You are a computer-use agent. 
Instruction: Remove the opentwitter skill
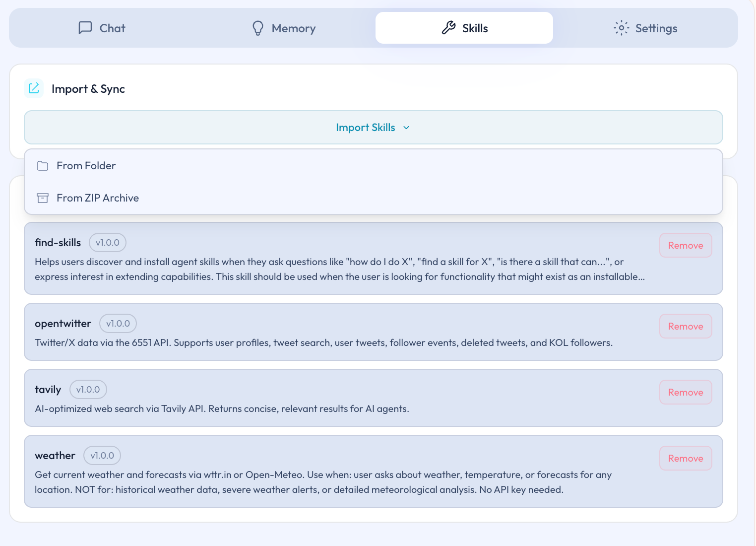point(685,326)
